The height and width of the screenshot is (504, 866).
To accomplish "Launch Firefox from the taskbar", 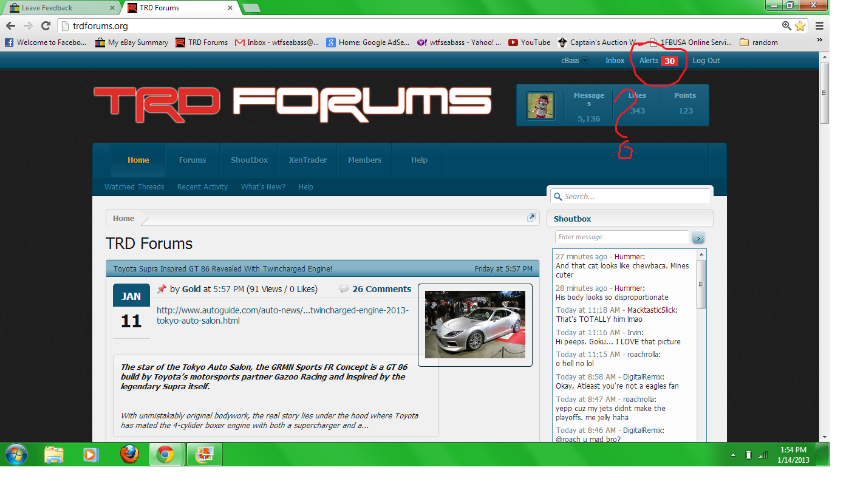I will (129, 454).
